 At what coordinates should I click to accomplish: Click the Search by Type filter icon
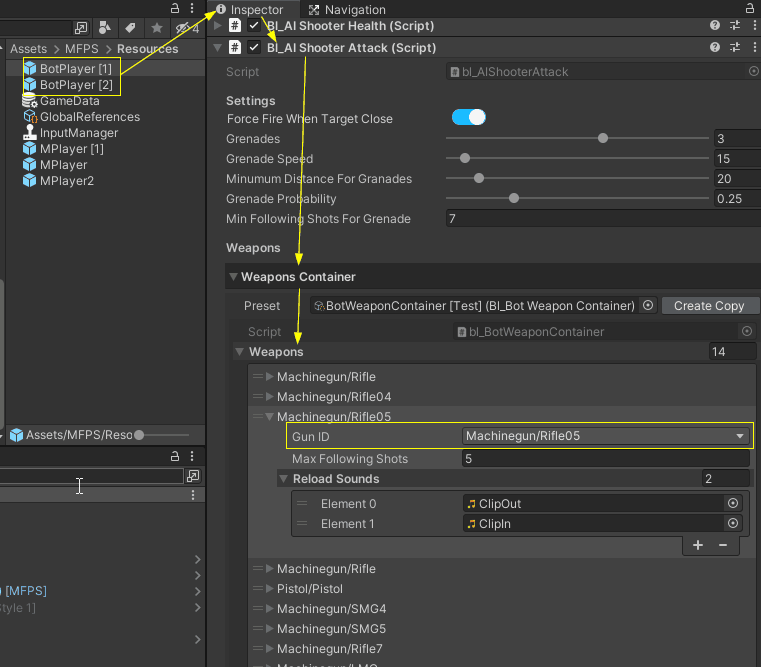[107, 28]
